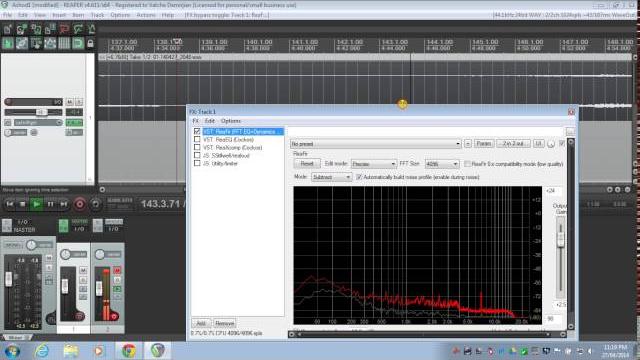The height and width of the screenshot is (360, 640).
Task: Click the Param button
Action: (484, 144)
